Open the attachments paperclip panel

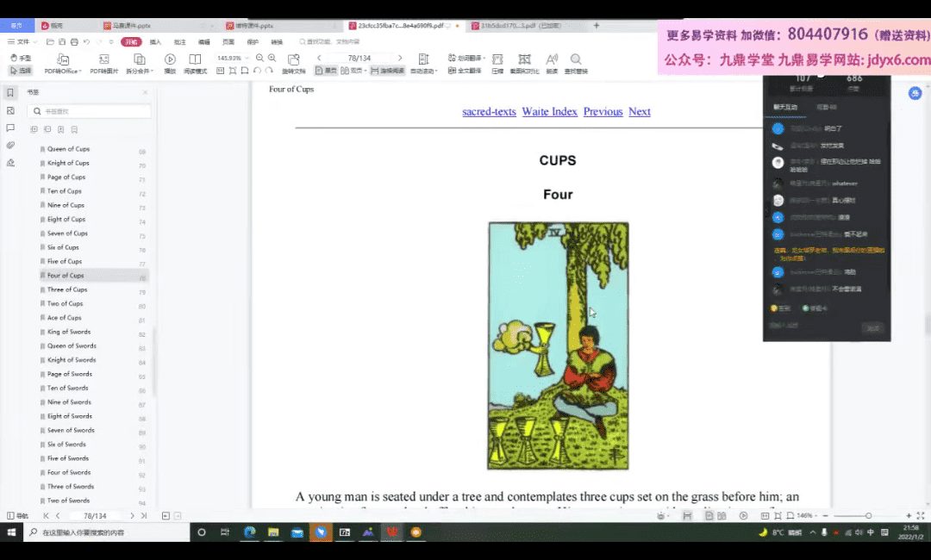(x=10, y=145)
